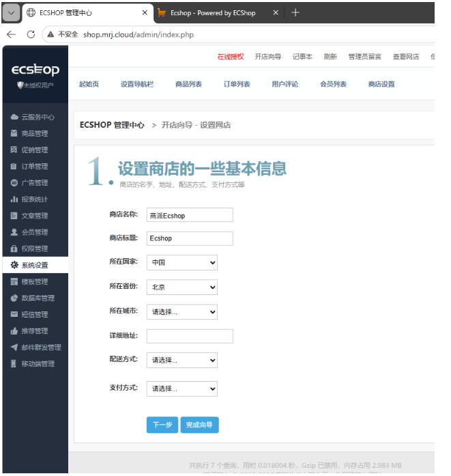The image size is (451, 476).
Task: Click the browser address bar URL
Action: (x=139, y=35)
